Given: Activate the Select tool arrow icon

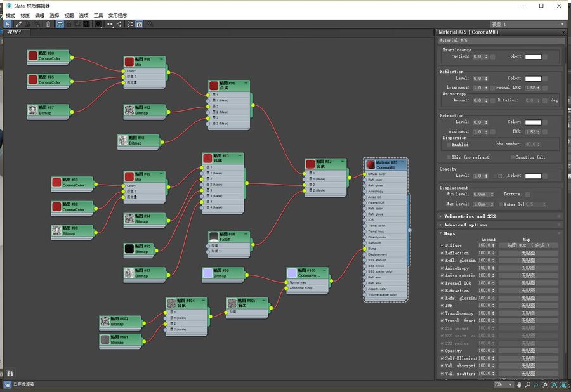Looking at the screenshot, I should 8,24.
